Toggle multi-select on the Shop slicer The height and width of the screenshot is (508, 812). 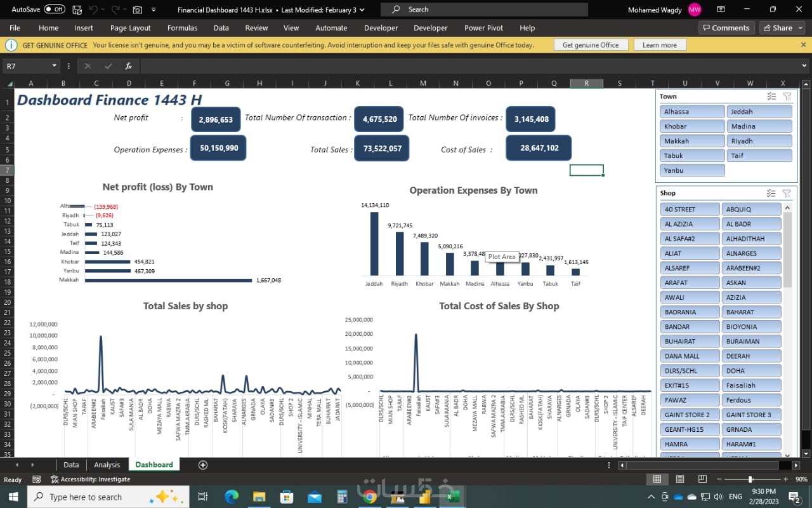[771, 193]
